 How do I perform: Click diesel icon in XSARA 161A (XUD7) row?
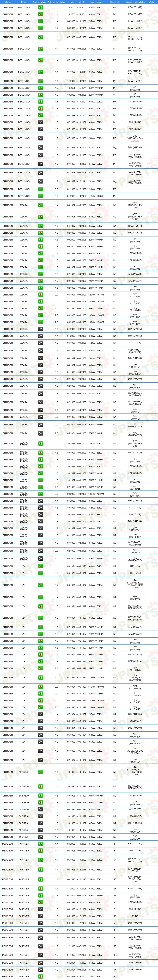click(x=40, y=351)
